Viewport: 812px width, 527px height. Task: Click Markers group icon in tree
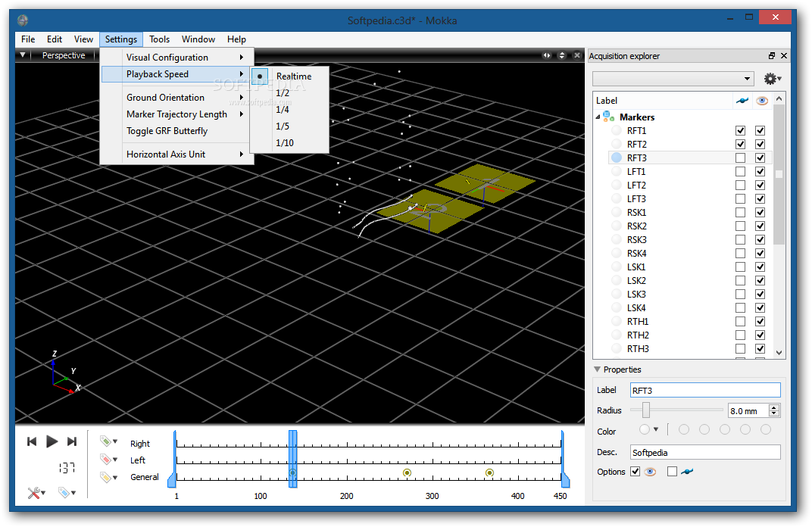point(608,117)
